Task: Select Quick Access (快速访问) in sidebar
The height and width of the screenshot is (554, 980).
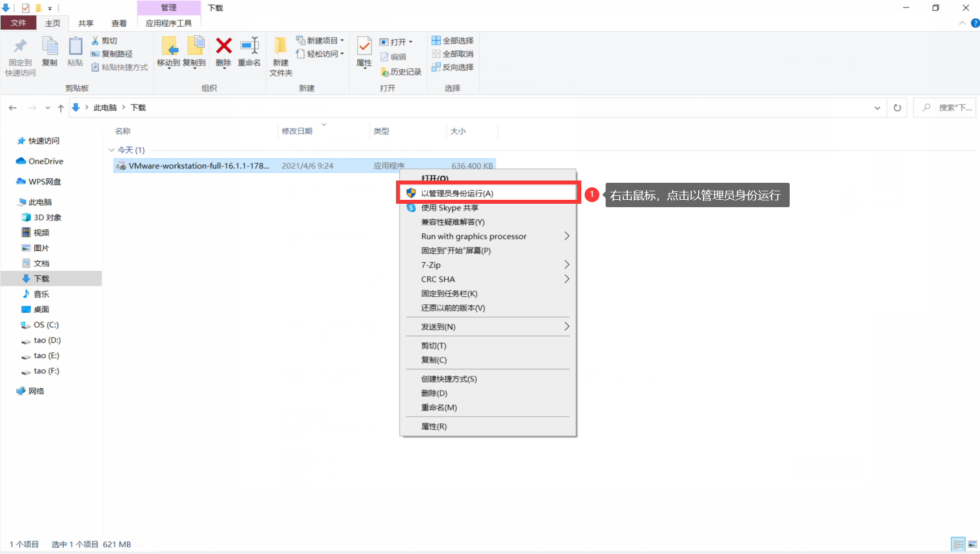Action: 44,141
